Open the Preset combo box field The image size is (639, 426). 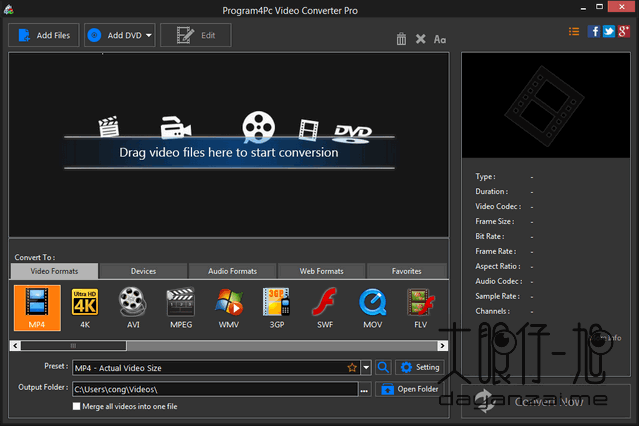pos(222,368)
